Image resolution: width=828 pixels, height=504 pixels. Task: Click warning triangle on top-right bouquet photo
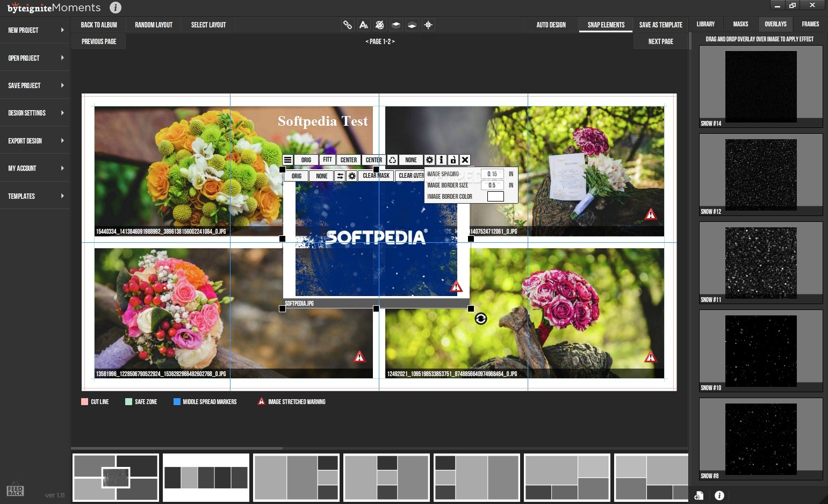651,215
